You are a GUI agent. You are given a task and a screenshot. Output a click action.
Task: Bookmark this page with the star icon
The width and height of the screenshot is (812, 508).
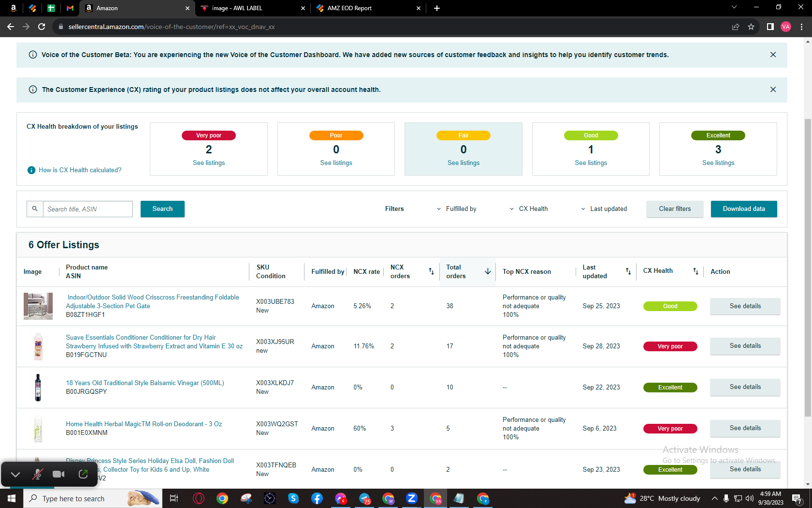pos(751,27)
